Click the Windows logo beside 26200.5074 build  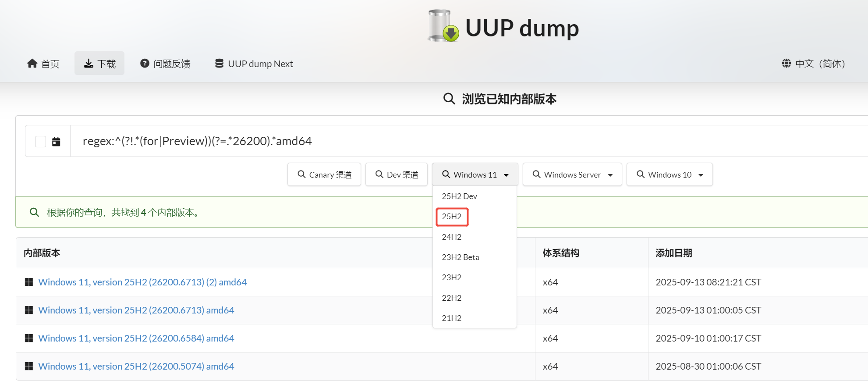click(x=29, y=366)
